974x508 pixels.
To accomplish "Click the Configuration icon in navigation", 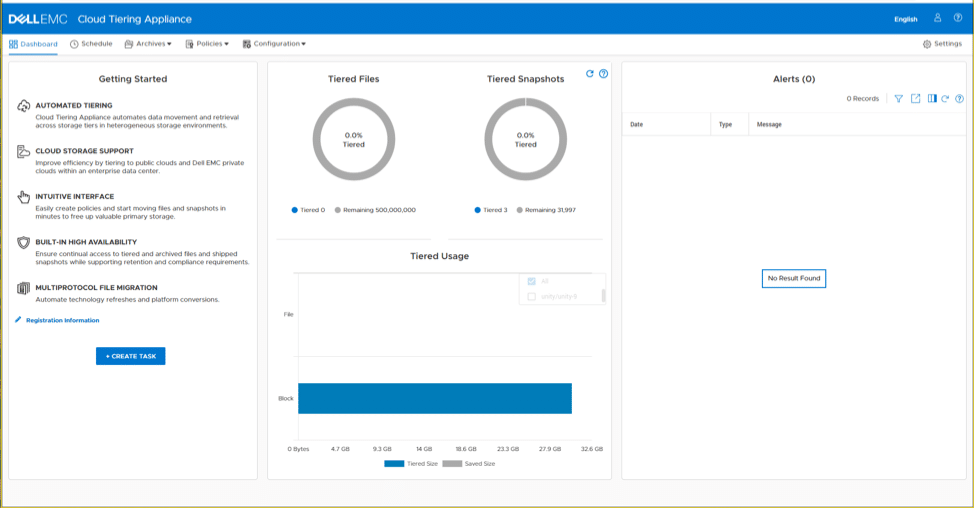I will coord(247,44).
